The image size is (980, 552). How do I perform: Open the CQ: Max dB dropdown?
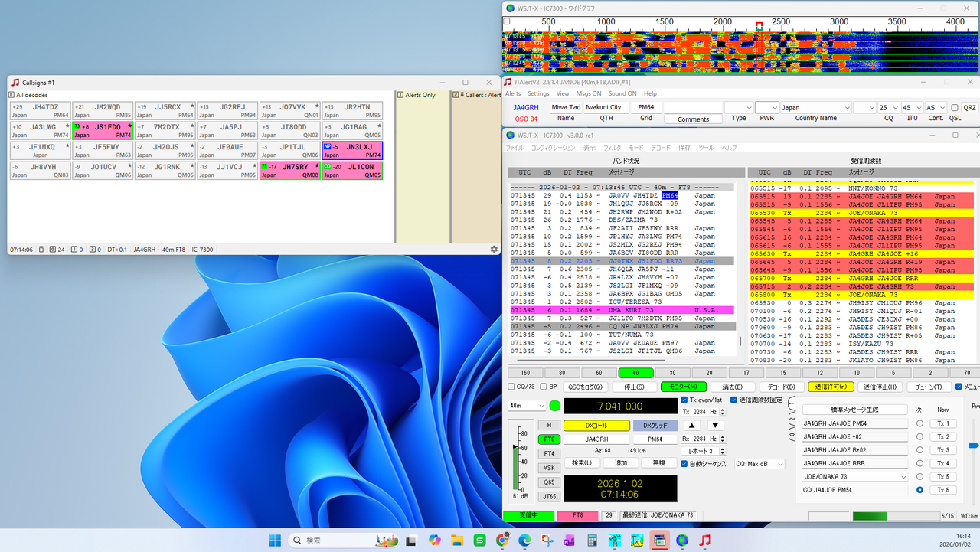point(759,464)
